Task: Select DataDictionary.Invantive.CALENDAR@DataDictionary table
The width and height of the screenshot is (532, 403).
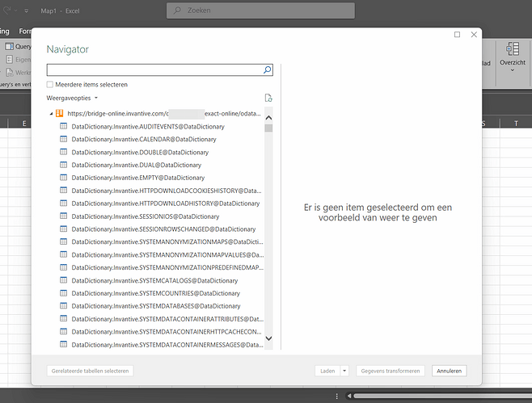Action: coord(144,139)
